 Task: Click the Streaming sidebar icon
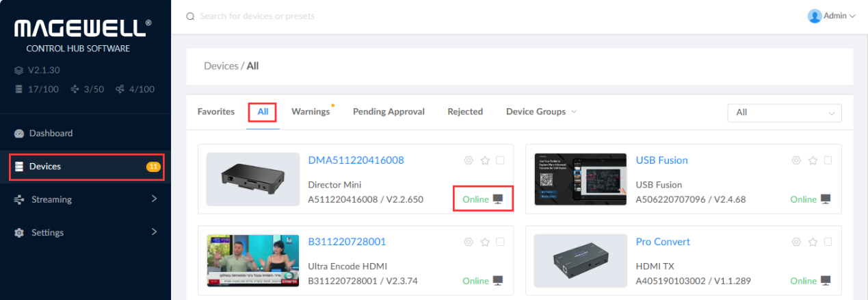[x=19, y=199]
